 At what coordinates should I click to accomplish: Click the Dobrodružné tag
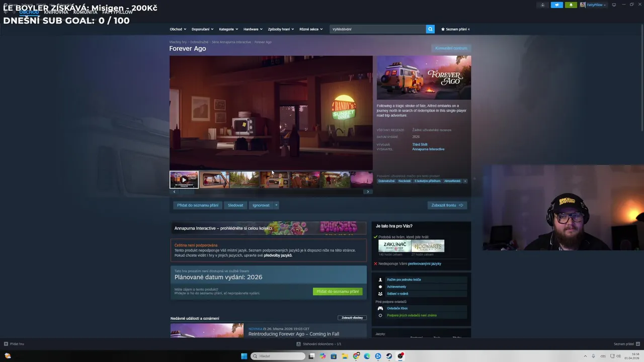(386, 181)
